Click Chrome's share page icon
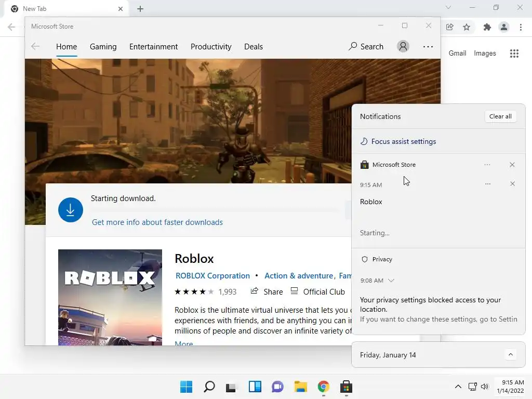Viewport: 532px width, 399px height. point(450,27)
